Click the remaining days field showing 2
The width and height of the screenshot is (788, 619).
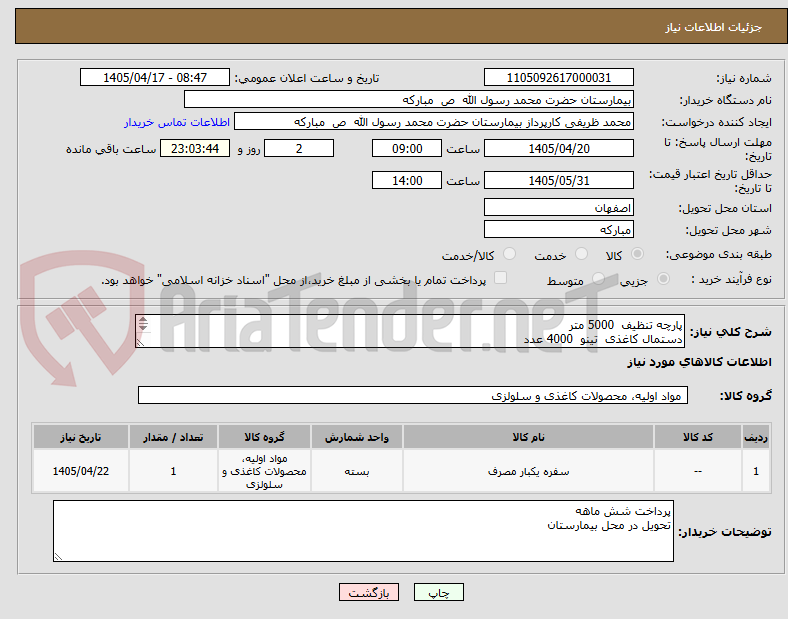(299, 149)
